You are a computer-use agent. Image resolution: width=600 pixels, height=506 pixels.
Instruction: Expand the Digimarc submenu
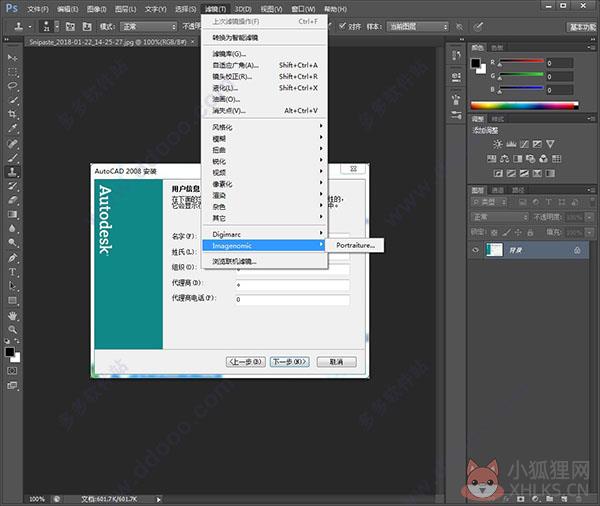265,234
